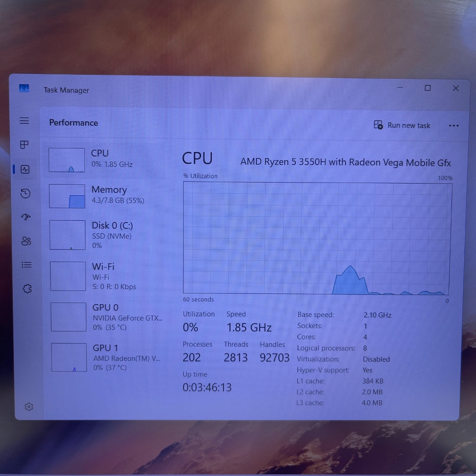Go to Startup apps page icon

pos(26,217)
